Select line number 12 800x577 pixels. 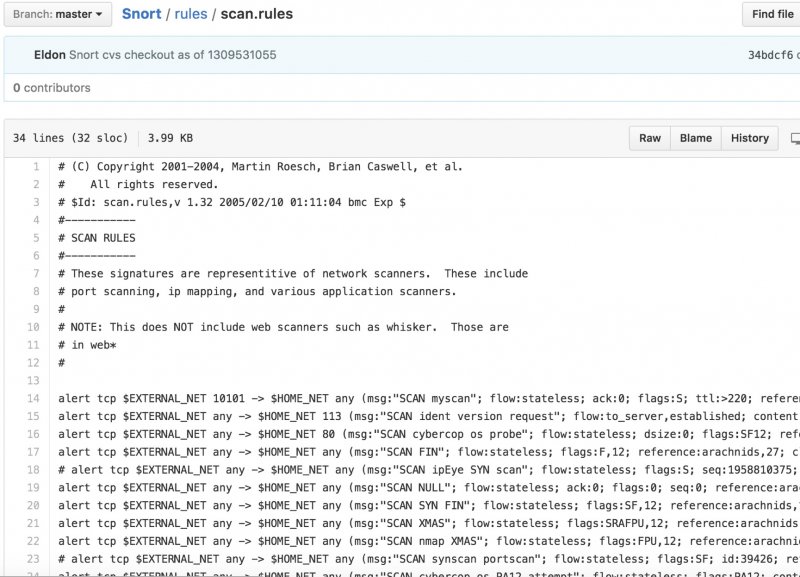pos(33,363)
